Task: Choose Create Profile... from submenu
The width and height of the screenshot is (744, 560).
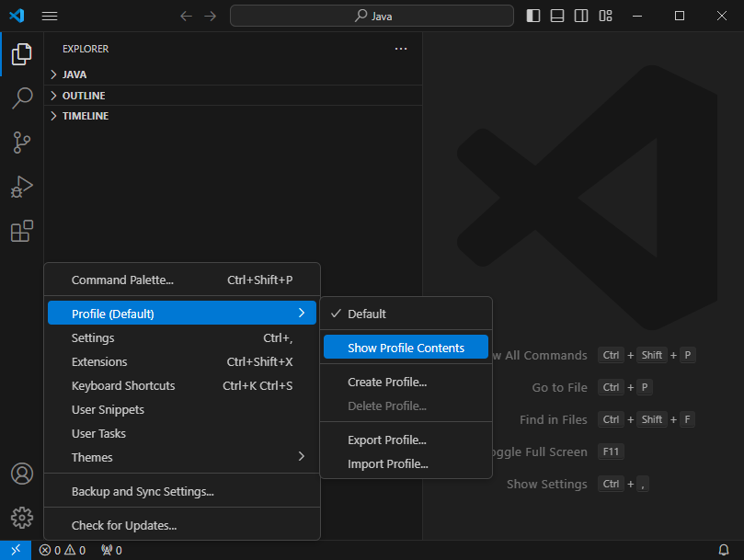Action: 406,382
